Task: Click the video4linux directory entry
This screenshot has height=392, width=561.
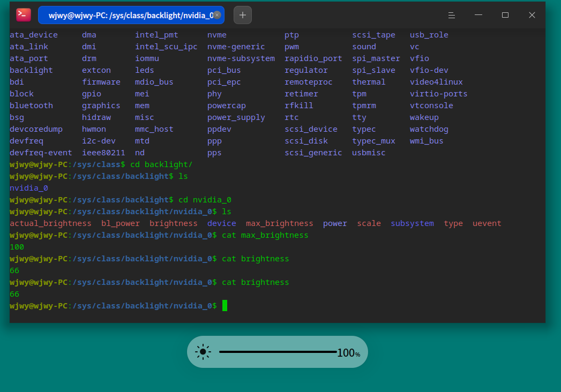Action: 436,82
